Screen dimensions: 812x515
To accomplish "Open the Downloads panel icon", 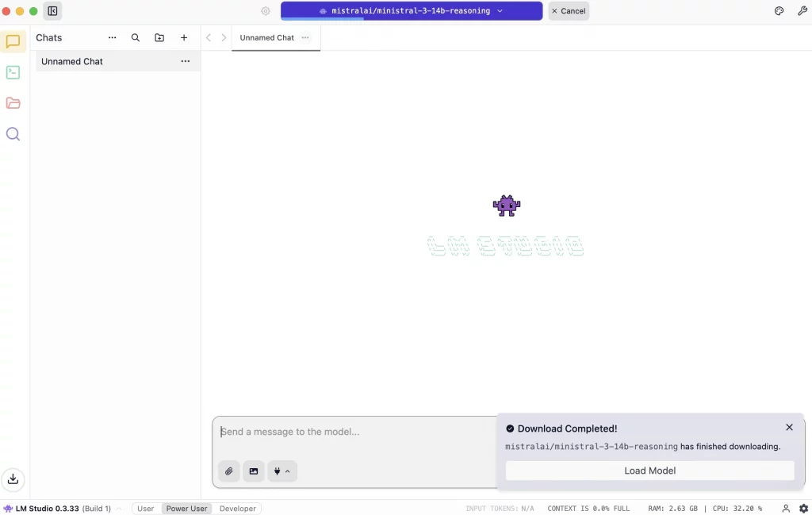I will tap(13, 478).
